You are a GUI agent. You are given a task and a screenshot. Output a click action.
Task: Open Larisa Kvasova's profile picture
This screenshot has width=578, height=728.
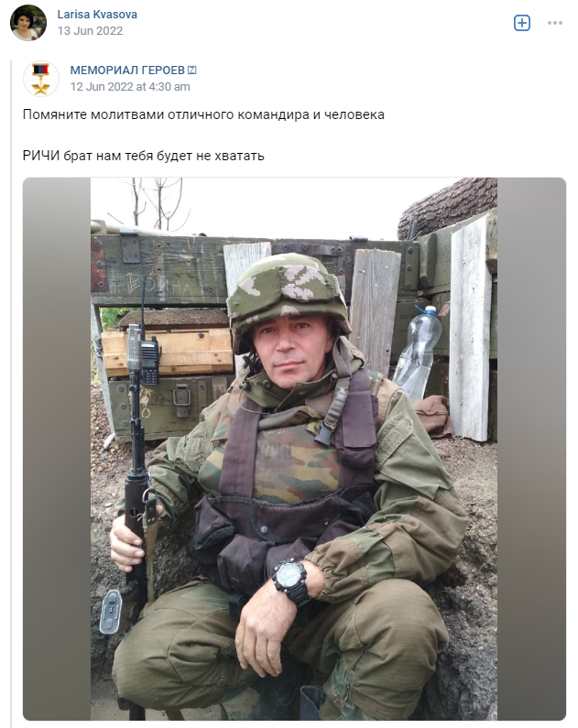point(28,23)
